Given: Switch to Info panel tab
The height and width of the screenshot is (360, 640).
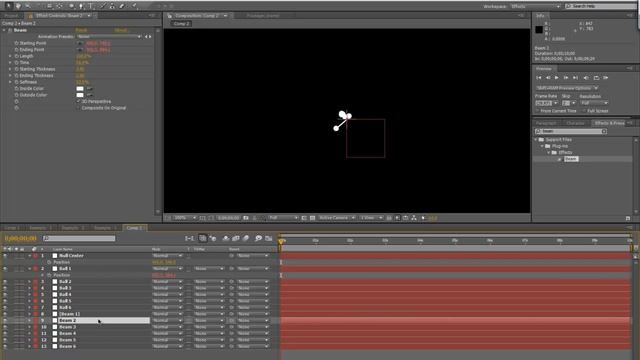Looking at the screenshot, I should pos(541,16).
